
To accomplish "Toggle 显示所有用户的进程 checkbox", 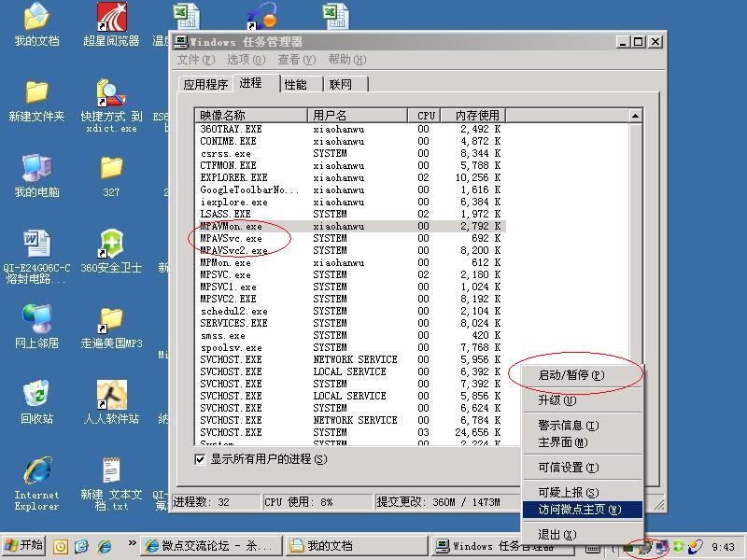I will (x=200, y=459).
